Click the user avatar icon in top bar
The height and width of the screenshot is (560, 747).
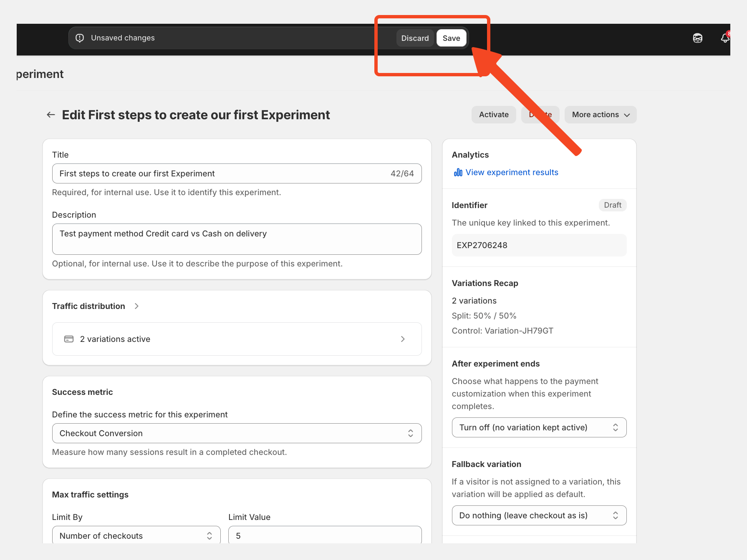[x=697, y=38]
